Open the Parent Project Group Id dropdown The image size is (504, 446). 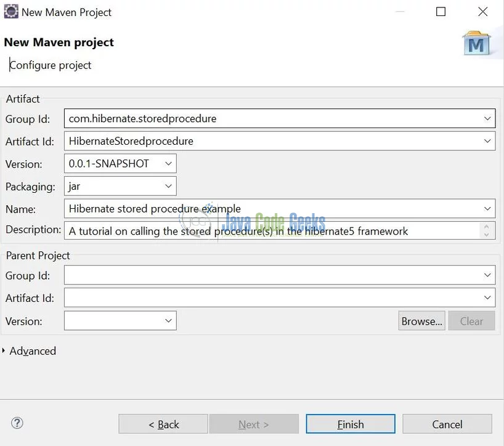(x=487, y=275)
